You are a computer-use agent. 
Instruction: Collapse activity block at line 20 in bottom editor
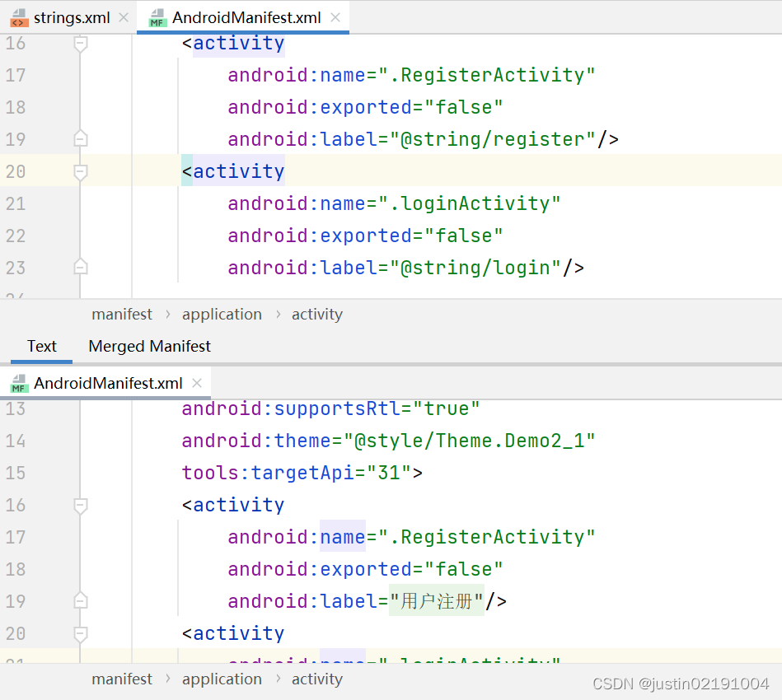(80, 633)
